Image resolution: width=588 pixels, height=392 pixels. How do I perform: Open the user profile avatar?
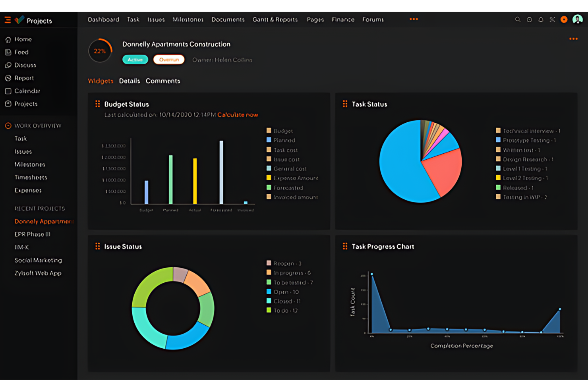(577, 19)
